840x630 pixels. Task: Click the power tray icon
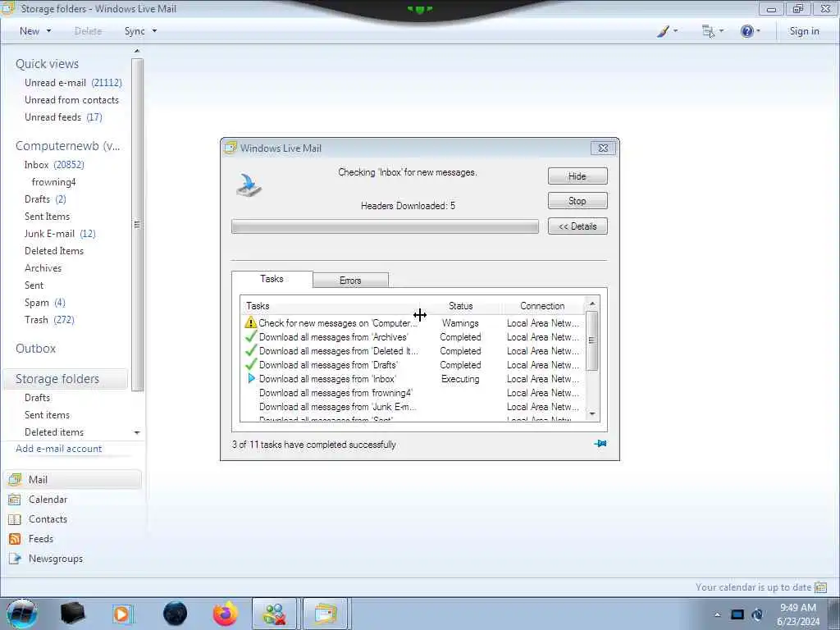[757, 614]
